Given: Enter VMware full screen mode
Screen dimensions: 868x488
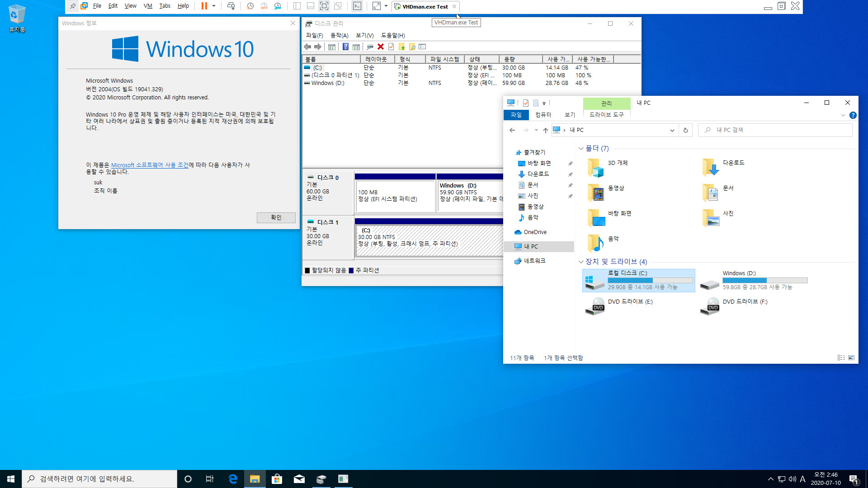Looking at the screenshot, I should (324, 6).
